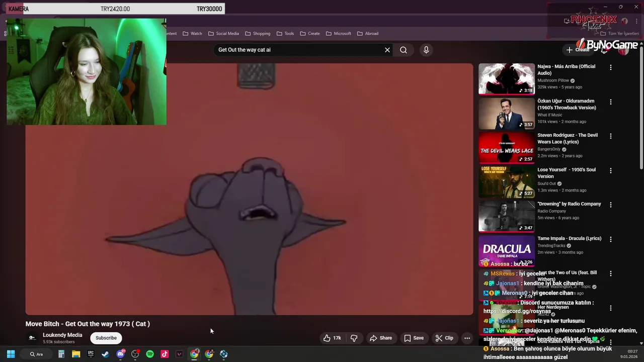Open the Shopping bookmarks folder
The height and width of the screenshot is (362, 644).
[x=258, y=34]
